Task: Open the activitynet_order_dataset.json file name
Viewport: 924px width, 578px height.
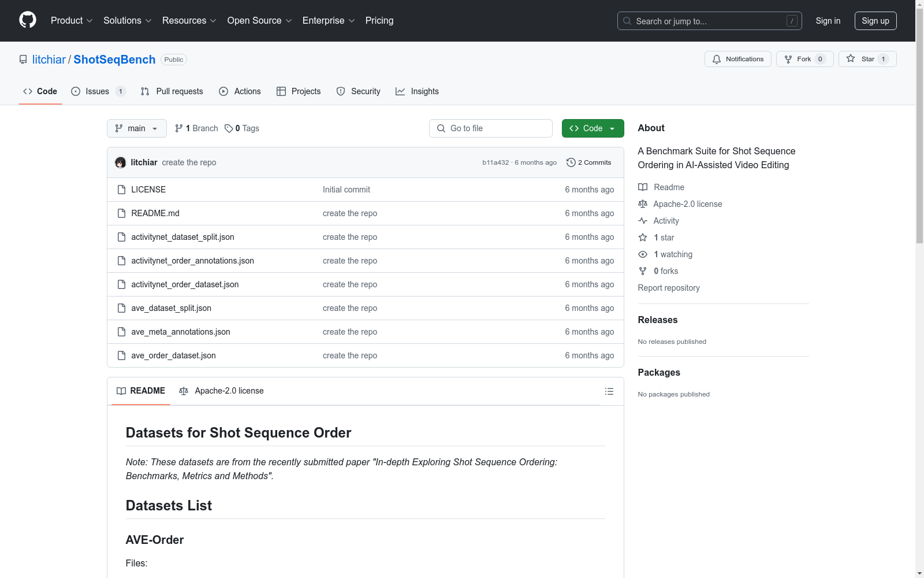Action: [x=185, y=284]
